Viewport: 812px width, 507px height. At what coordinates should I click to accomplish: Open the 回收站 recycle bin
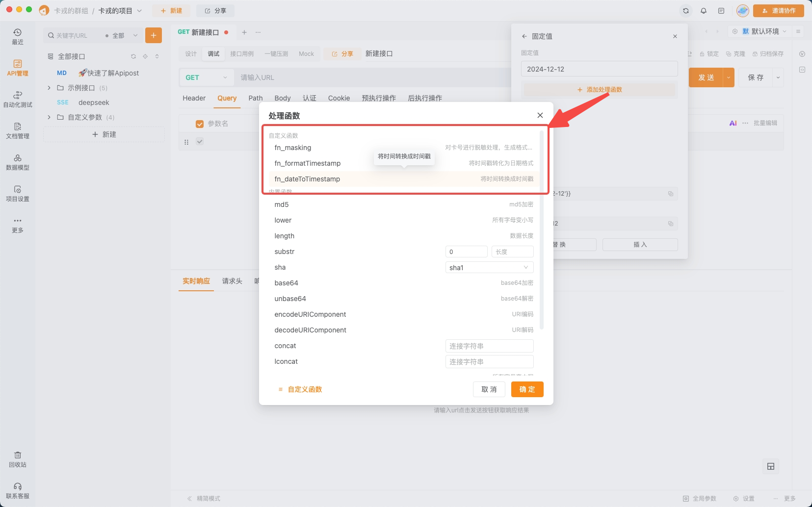[x=18, y=459]
